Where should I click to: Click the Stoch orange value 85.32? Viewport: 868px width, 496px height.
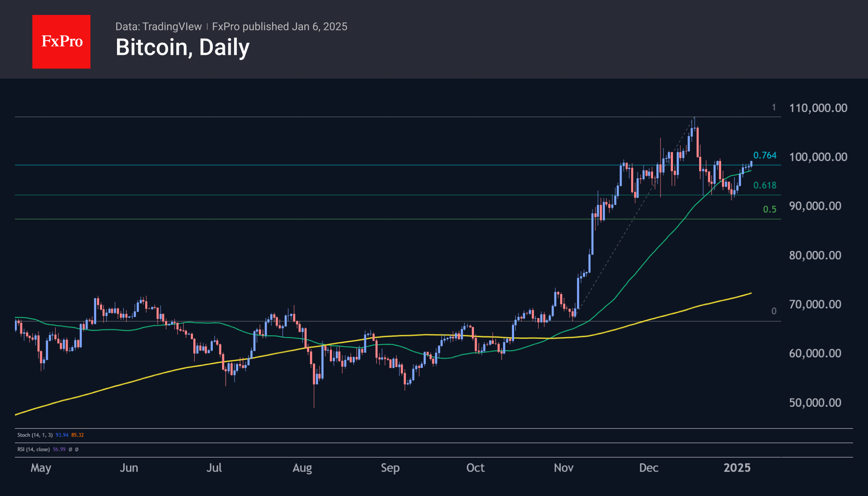point(78,435)
